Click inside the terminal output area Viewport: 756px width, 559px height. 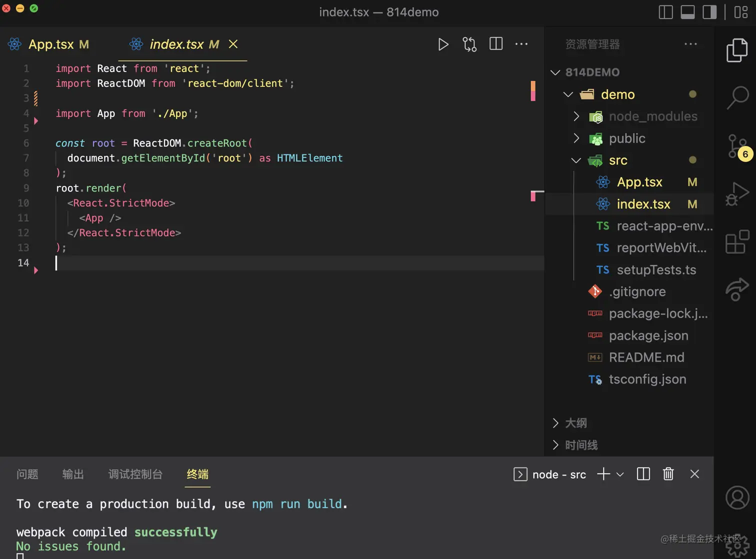coord(357,525)
